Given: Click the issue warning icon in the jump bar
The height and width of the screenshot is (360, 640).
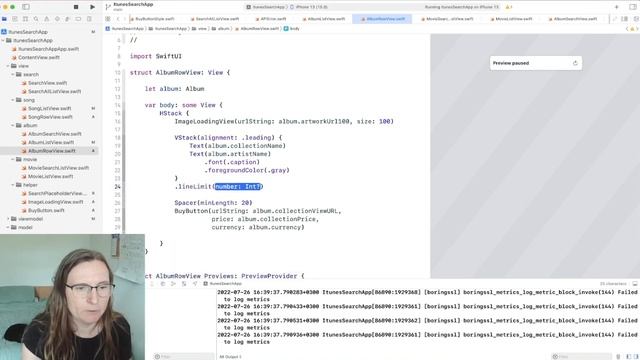Looking at the screenshot, I should [x=632, y=29].
